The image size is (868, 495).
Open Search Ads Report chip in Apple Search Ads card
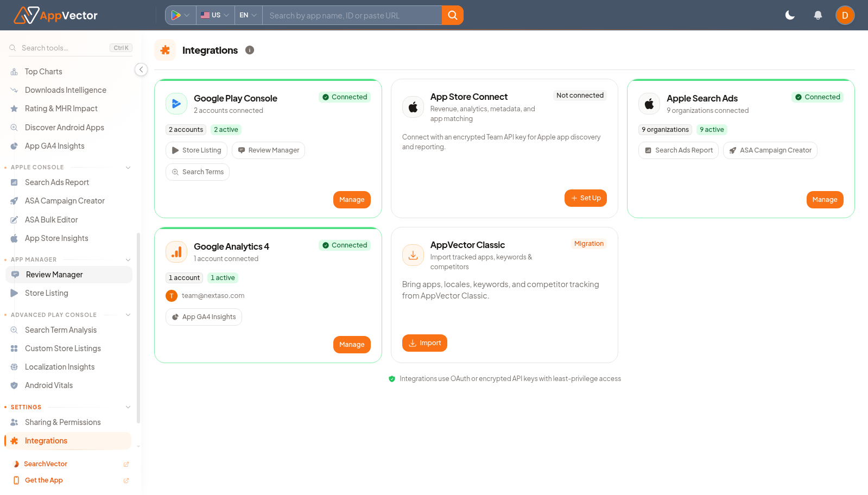pos(679,150)
